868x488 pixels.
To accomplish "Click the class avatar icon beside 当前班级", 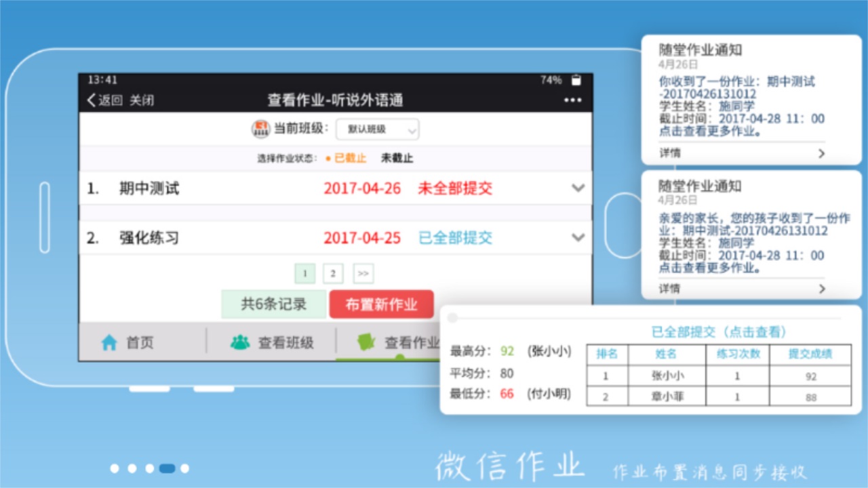I will (x=260, y=129).
